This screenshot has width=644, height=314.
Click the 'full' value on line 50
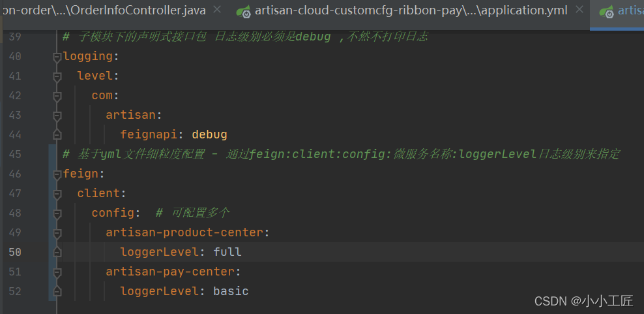pos(227,252)
